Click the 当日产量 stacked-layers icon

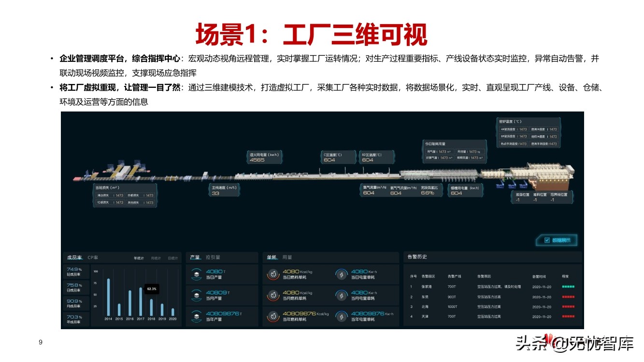pyautogui.click(x=196, y=274)
